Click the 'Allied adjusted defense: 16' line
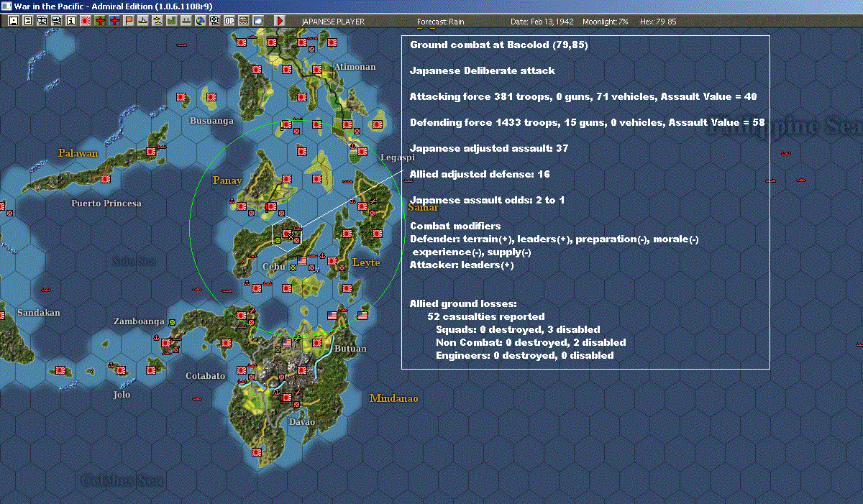This screenshot has width=863, height=504. pos(480,174)
